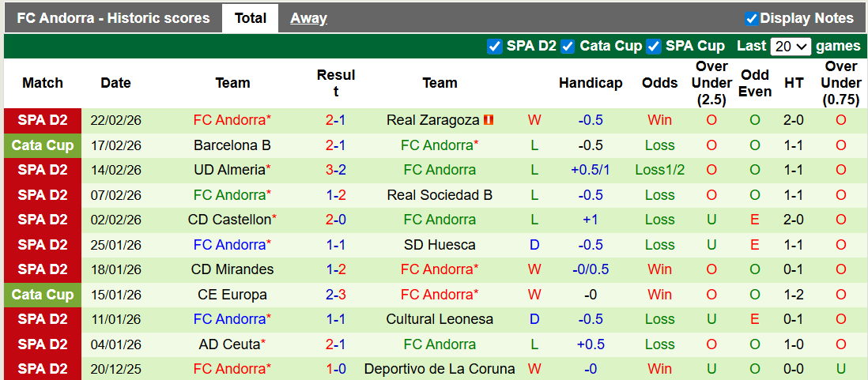Open the Cultural Leonesa team link

[x=440, y=319]
